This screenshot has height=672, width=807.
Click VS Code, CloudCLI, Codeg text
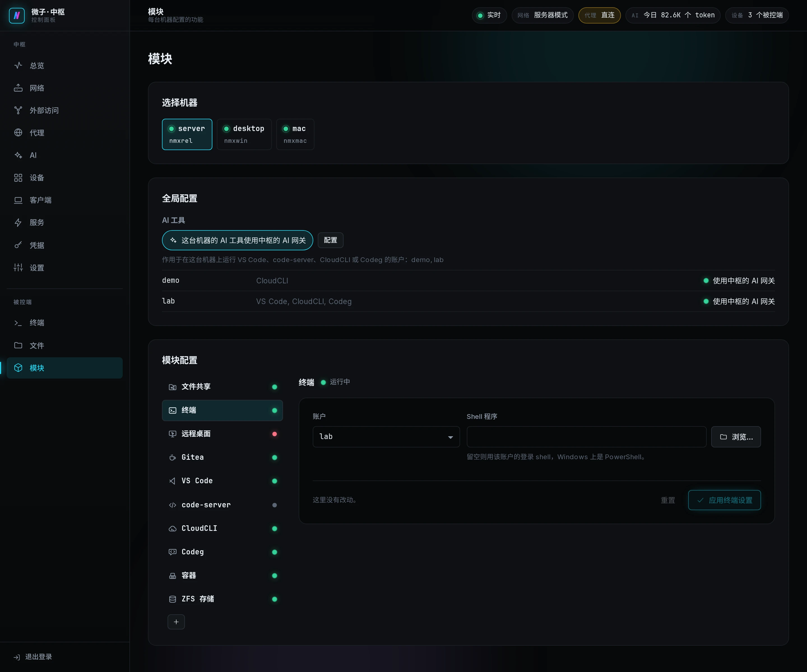coord(304,302)
